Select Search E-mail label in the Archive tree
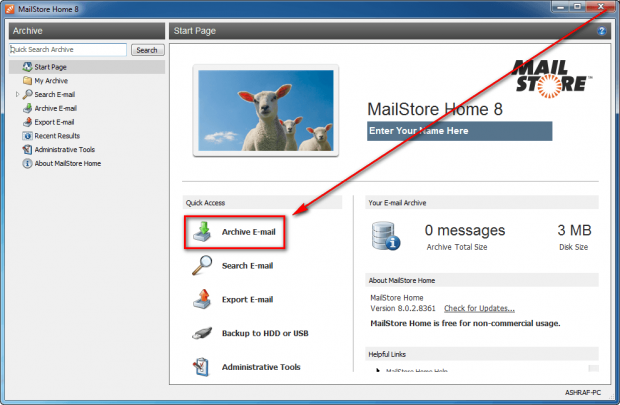Viewport: 620px width, 405px height. pyautogui.click(x=55, y=95)
